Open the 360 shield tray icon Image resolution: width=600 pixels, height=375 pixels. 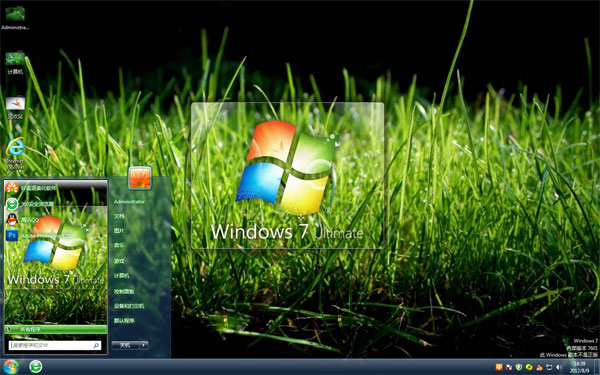click(519, 367)
